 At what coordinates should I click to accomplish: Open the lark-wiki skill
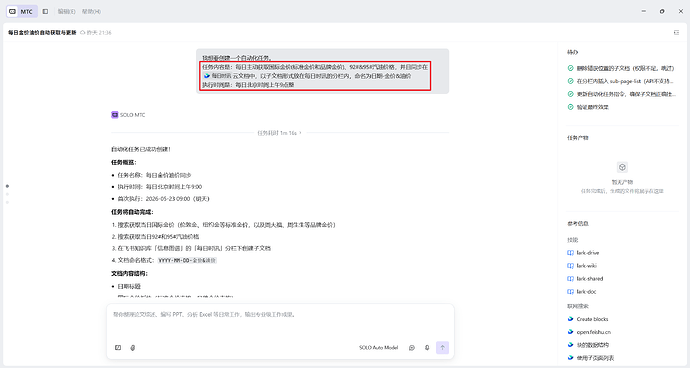587,266
